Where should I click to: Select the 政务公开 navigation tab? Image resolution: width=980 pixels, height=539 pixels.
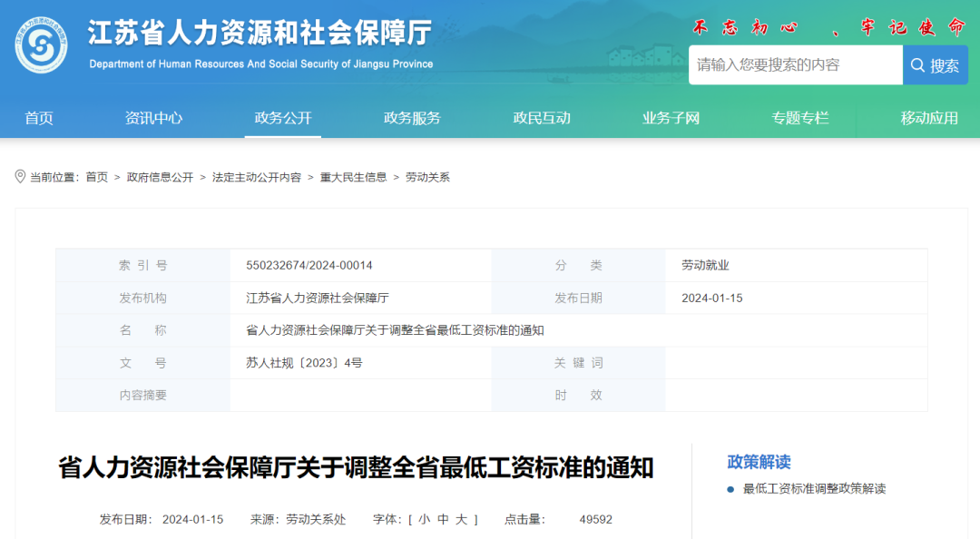point(283,118)
